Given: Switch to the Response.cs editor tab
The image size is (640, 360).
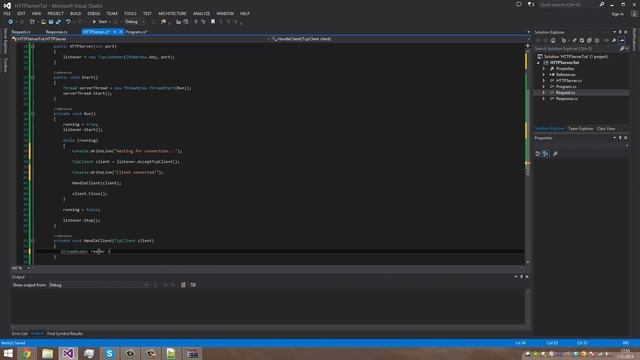Looking at the screenshot, I should (57, 32).
